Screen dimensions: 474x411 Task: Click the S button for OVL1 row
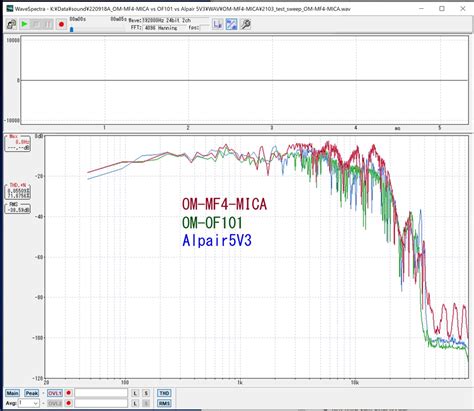click(146, 393)
